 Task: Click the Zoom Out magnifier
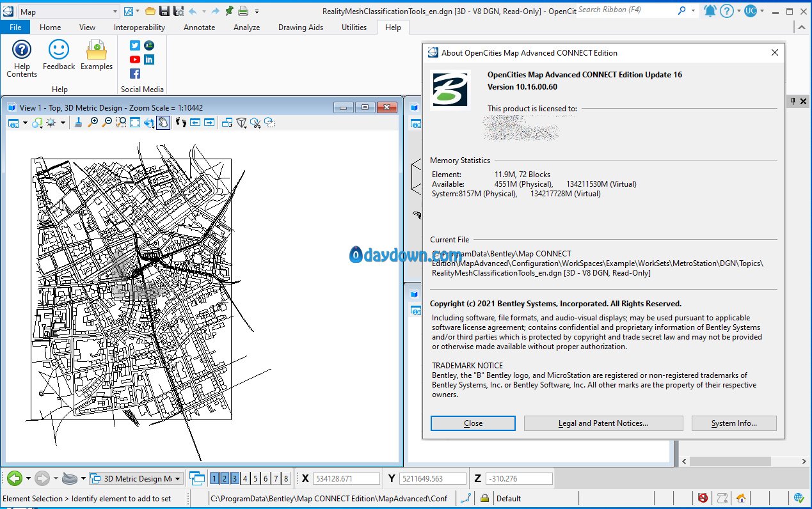point(107,122)
